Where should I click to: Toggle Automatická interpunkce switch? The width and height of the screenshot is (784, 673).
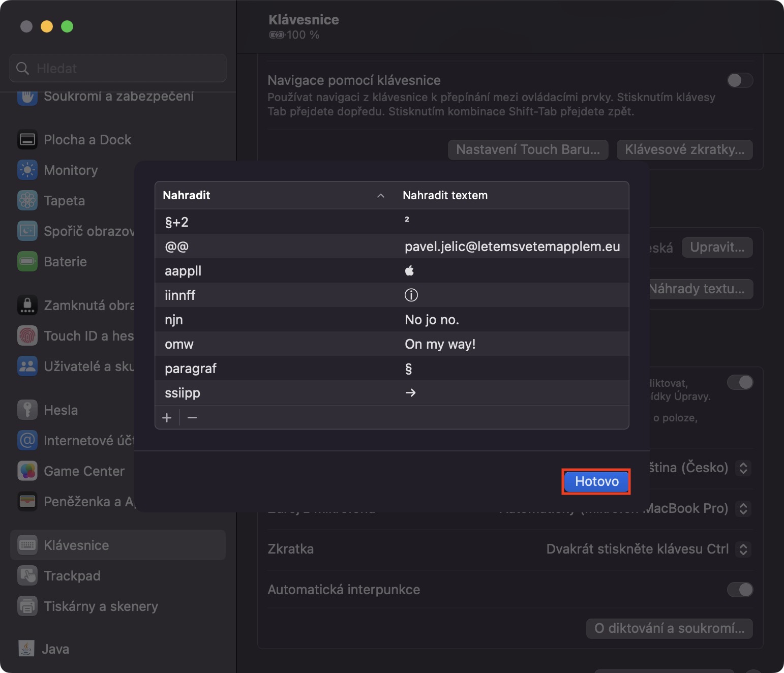740,590
